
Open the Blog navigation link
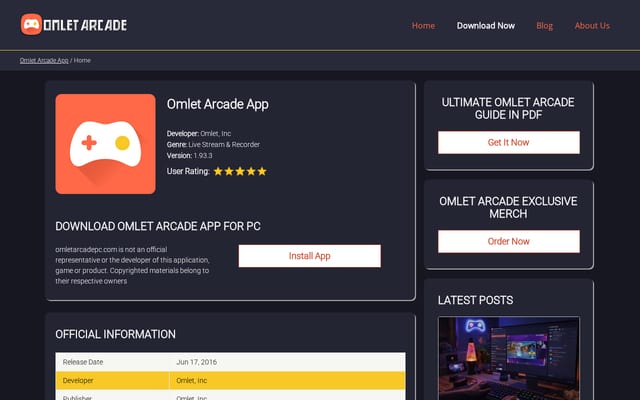pyautogui.click(x=544, y=26)
